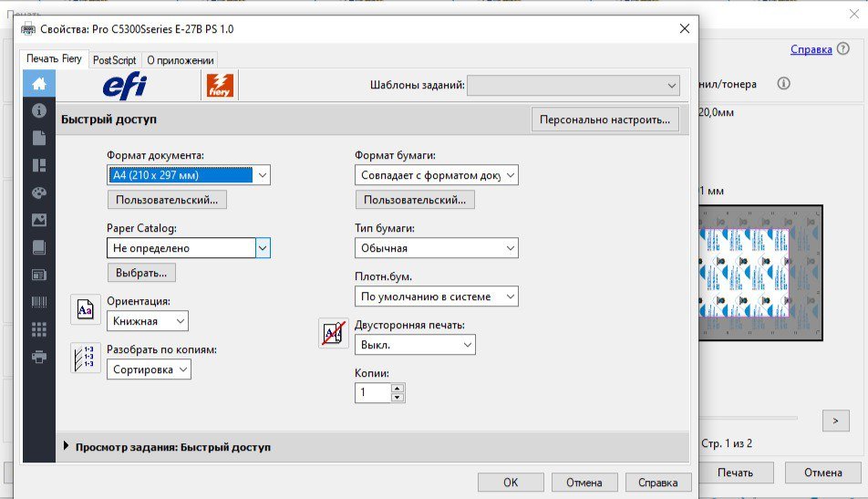868x499 pixels.
Task: Click the Справка button in properties dialog
Action: [x=658, y=483]
